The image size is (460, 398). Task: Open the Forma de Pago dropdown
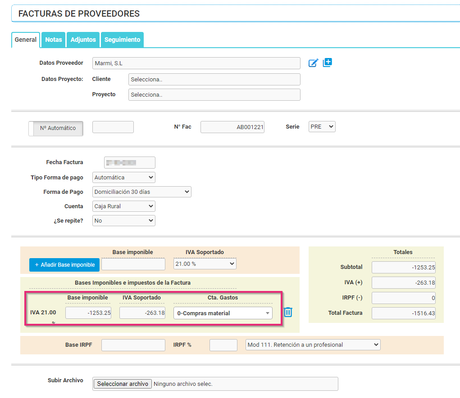142,192
